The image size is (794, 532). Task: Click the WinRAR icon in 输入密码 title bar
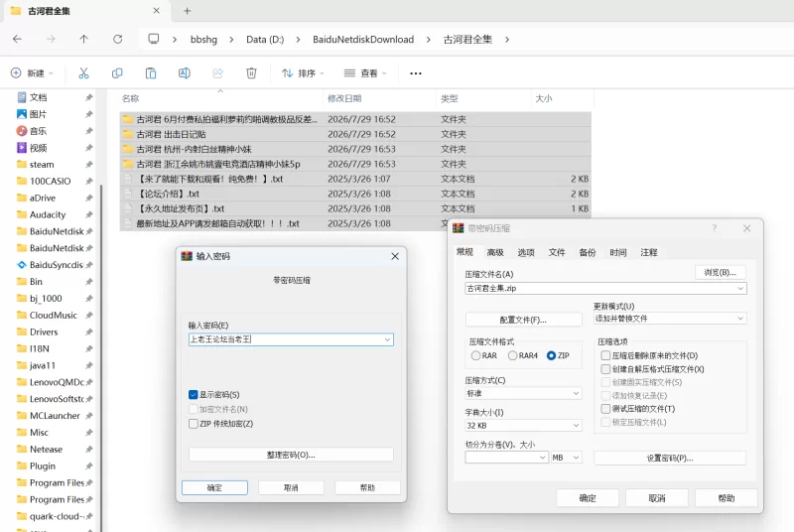[187, 256]
